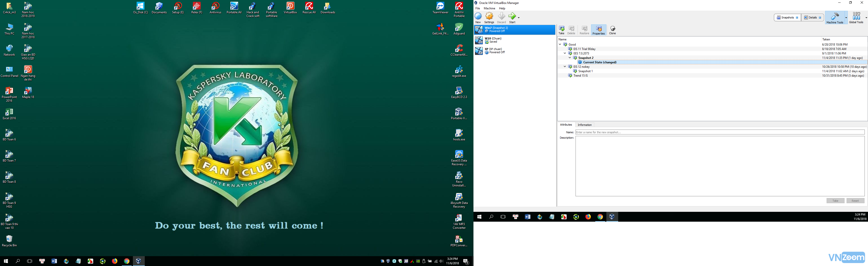Open the Revo Uninstaller desktop shortcut

(x=459, y=179)
